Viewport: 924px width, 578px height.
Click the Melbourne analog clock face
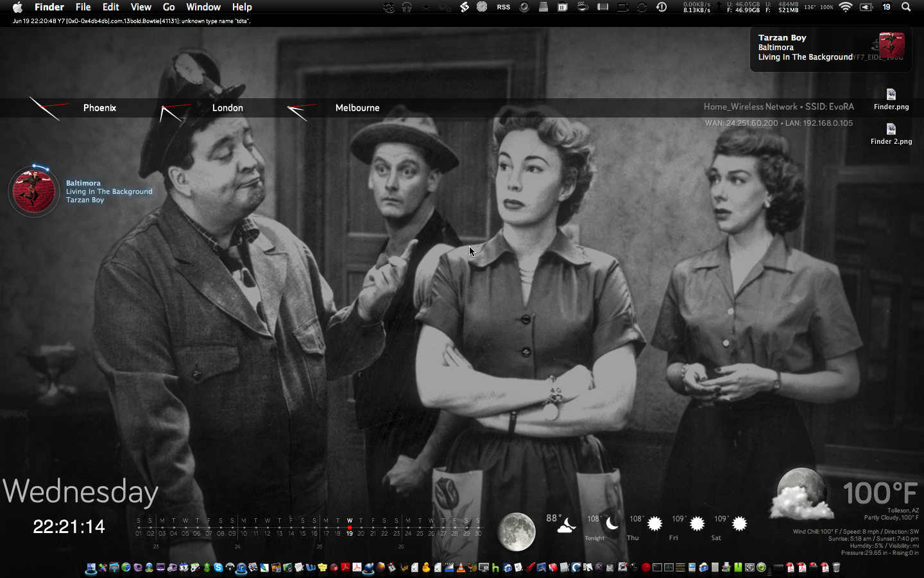[300, 110]
